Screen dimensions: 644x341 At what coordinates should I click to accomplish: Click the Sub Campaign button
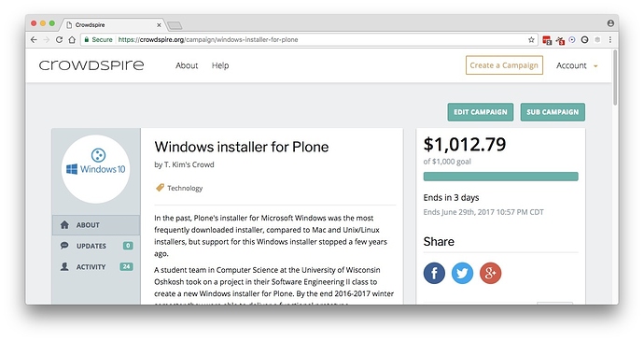coord(553,112)
